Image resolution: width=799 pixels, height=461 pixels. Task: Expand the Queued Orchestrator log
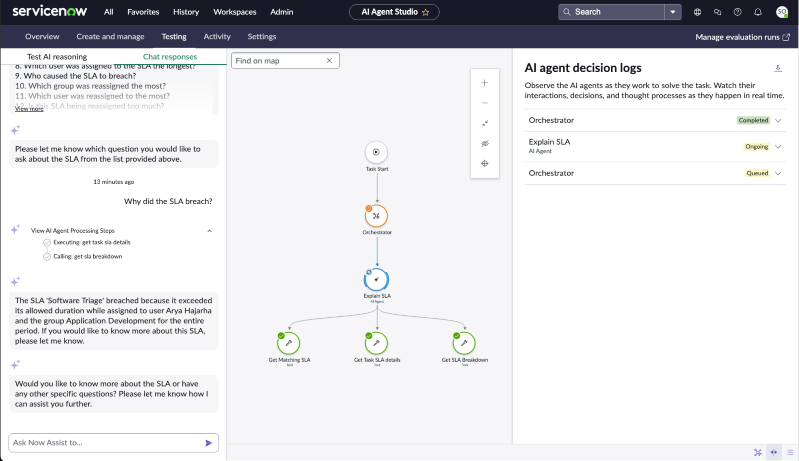click(778, 173)
